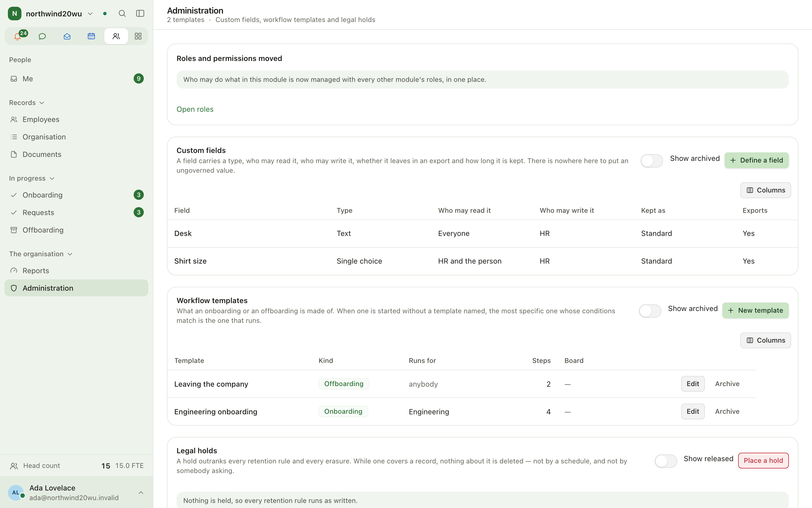Open Requests in the sidebar
The image size is (812, 508).
(76, 212)
